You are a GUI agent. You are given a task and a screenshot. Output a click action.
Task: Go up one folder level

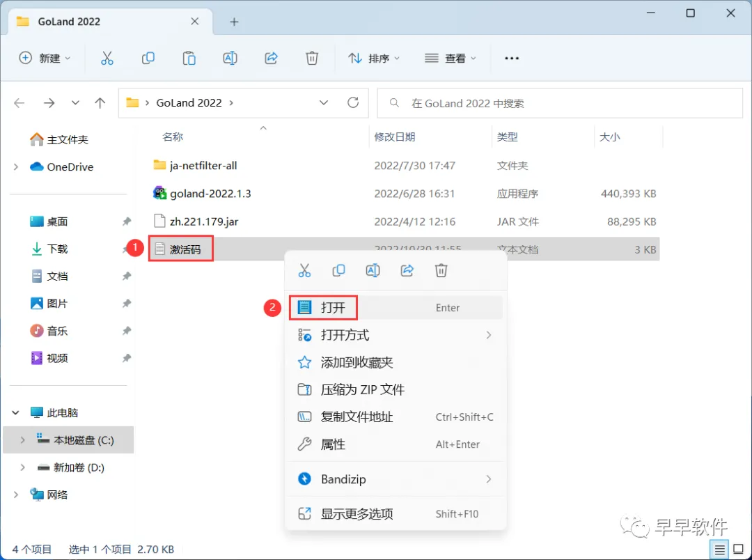tap(100, 102)
